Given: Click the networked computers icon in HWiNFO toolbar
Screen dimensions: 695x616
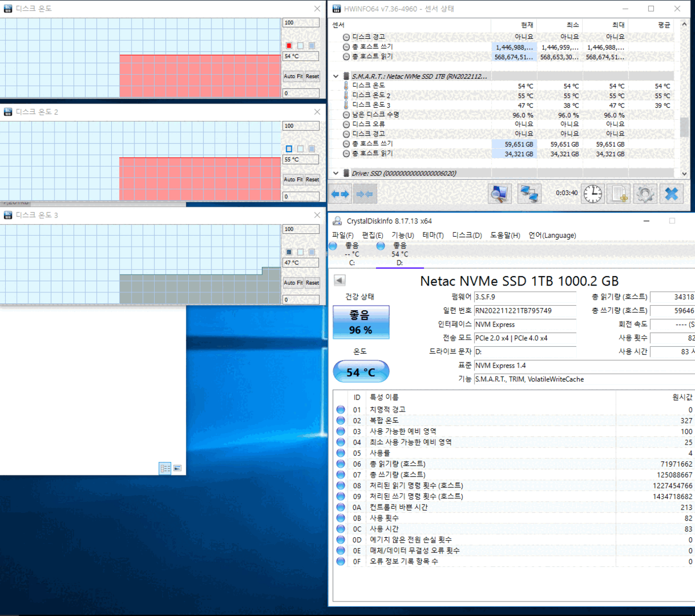Looking at the screenshot, I should point(529,194).
